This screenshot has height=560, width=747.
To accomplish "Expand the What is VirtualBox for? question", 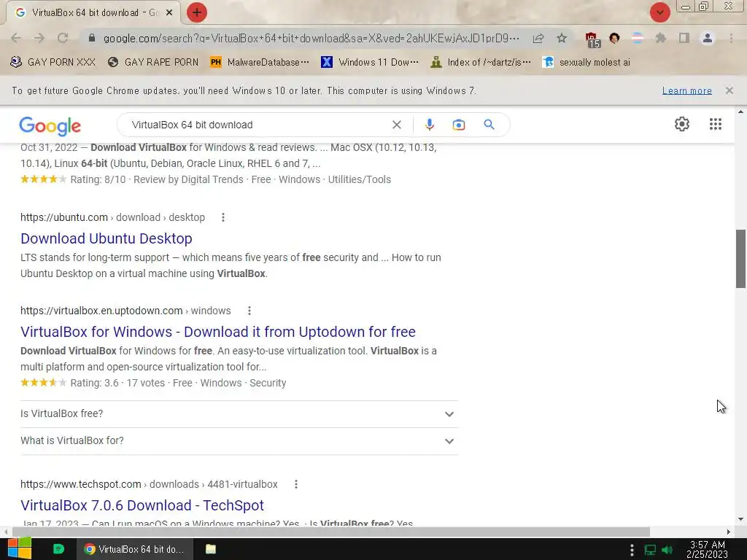I will [239, 441].
